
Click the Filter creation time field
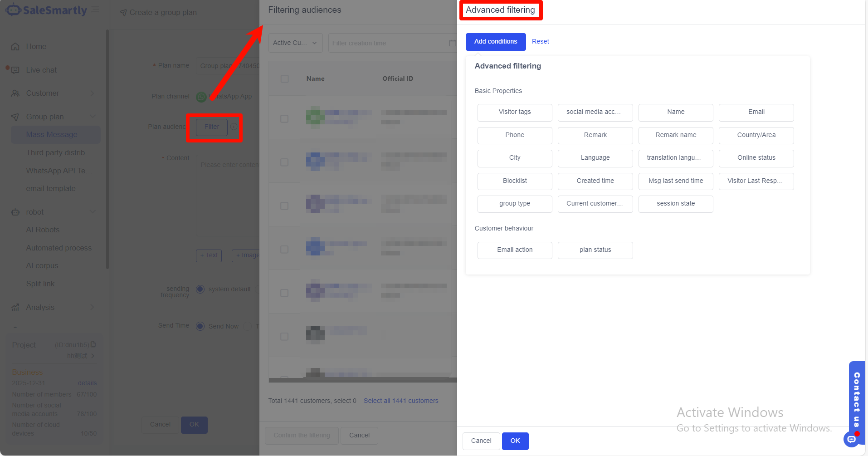(393, 43)
